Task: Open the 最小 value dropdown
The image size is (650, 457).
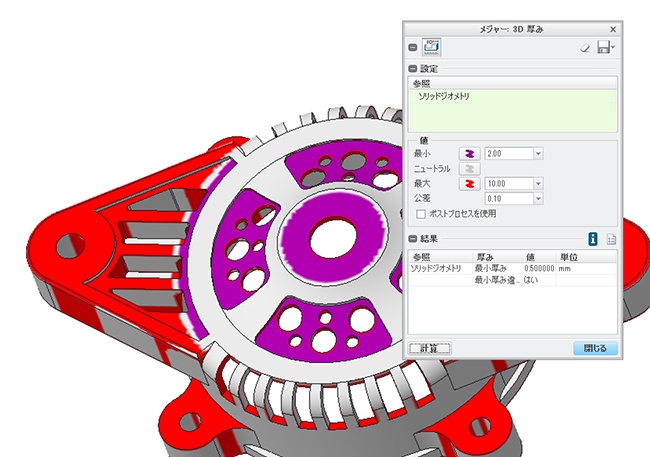Action: 538,153
